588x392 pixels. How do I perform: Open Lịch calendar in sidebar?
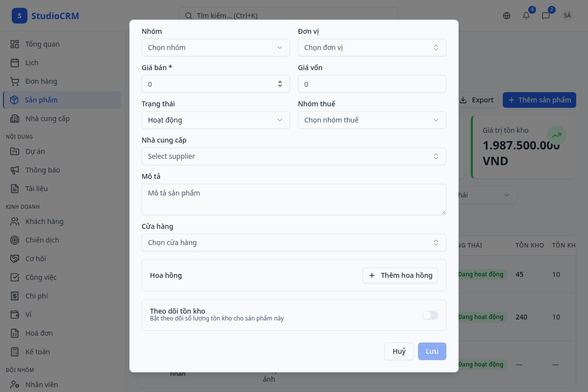click(x=32, y=63)
